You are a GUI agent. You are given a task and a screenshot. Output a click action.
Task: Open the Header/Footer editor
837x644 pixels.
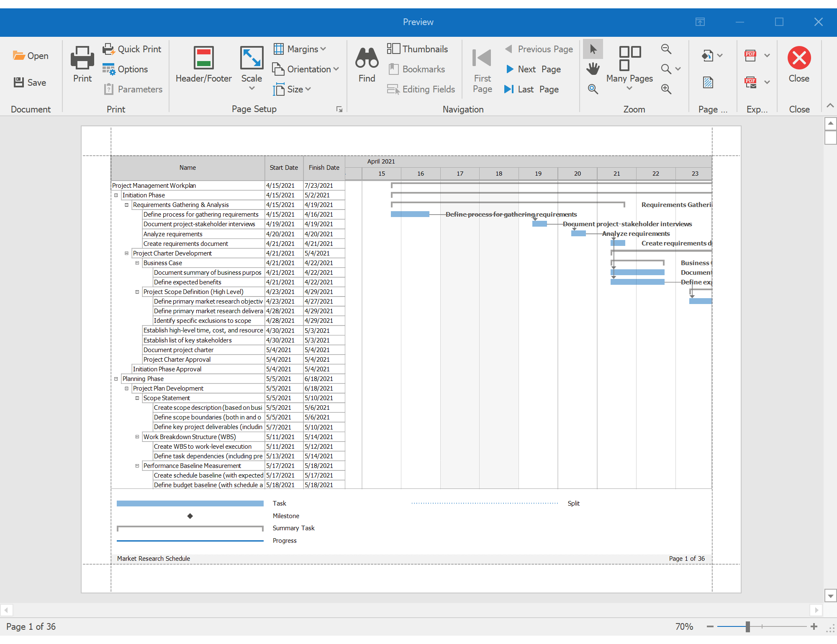click(203, 65)
